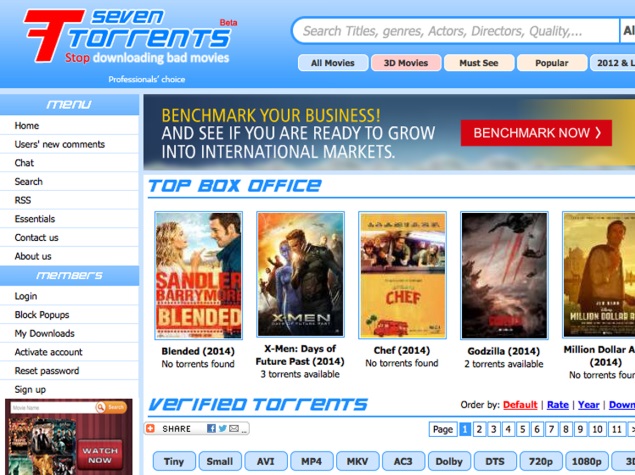Go to page 3
This screenshot has height=475, width=635.
[494, 429]
